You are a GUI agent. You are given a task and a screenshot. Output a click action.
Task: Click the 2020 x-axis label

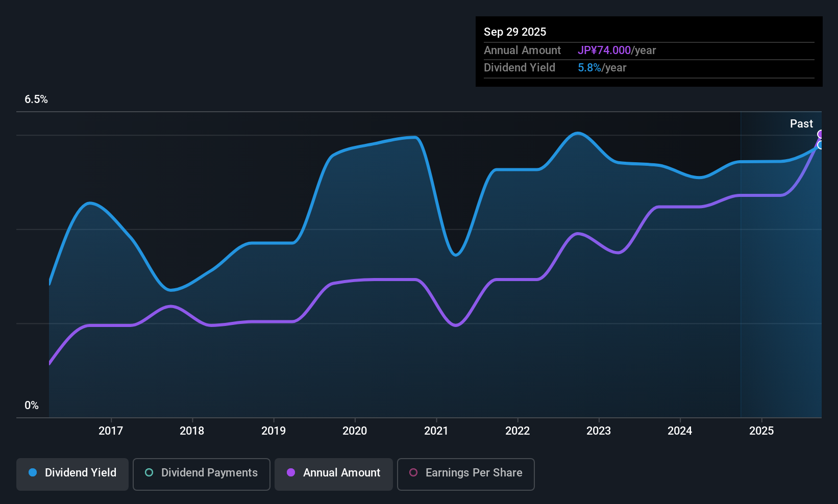point(355,431)
